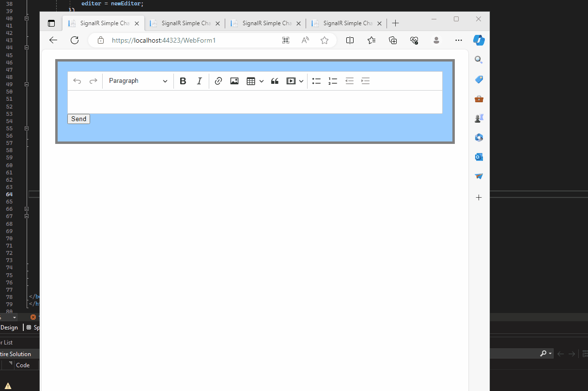Decrease indent with the outdent icon
The width and height of the screenshot is (588, 391).
coord(349,81)
